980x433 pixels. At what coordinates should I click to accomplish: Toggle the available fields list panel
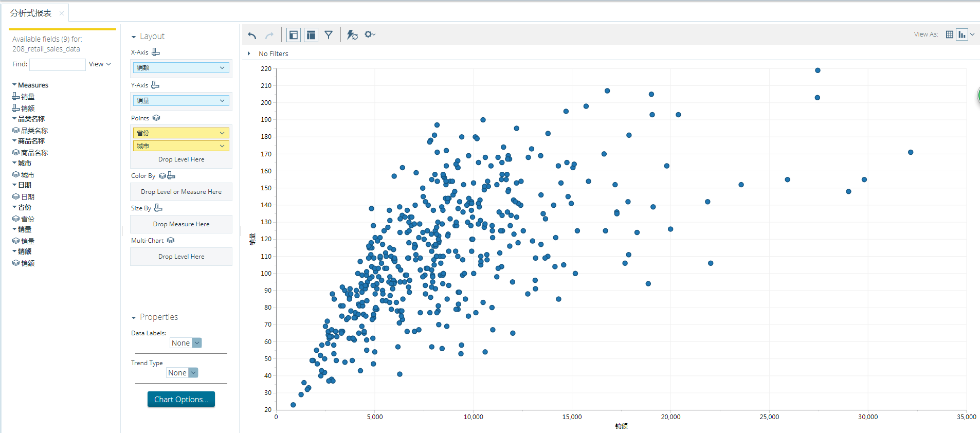(294, 35)
